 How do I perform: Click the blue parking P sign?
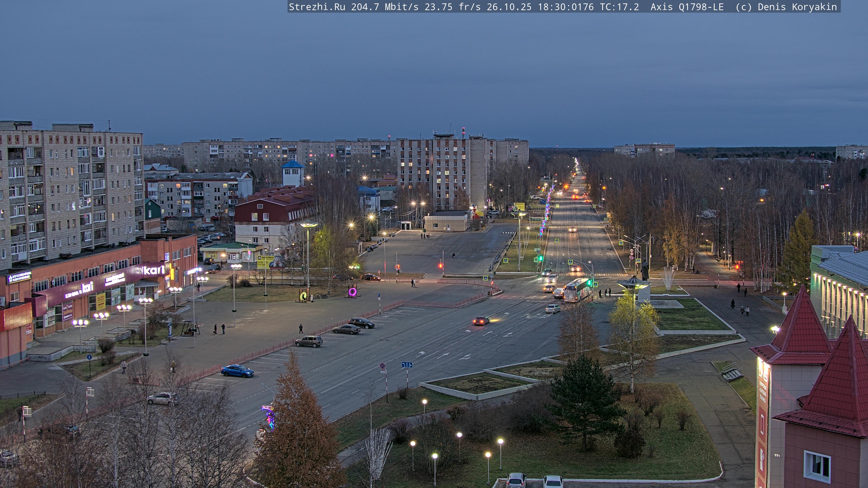click(379, 295)
